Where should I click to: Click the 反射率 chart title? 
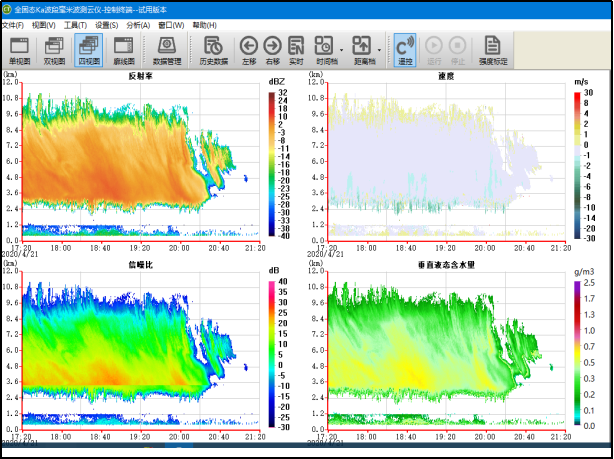coord(140,76)
